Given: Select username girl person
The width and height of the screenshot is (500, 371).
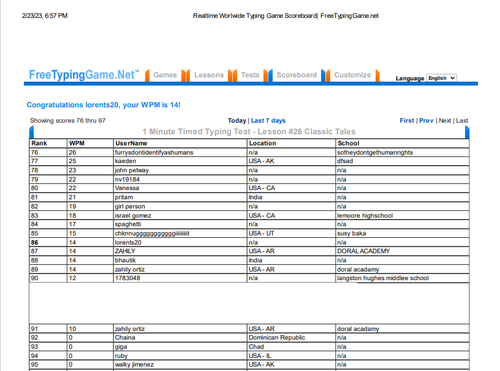Looking at the screenshot, I should (x=130, y=206).
